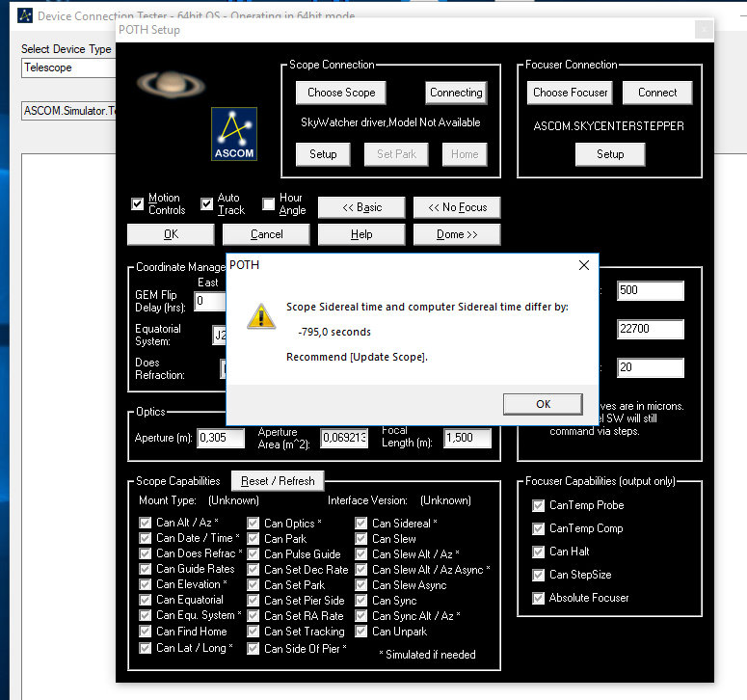Click the Aperture (m) input field

coord(221,438)
